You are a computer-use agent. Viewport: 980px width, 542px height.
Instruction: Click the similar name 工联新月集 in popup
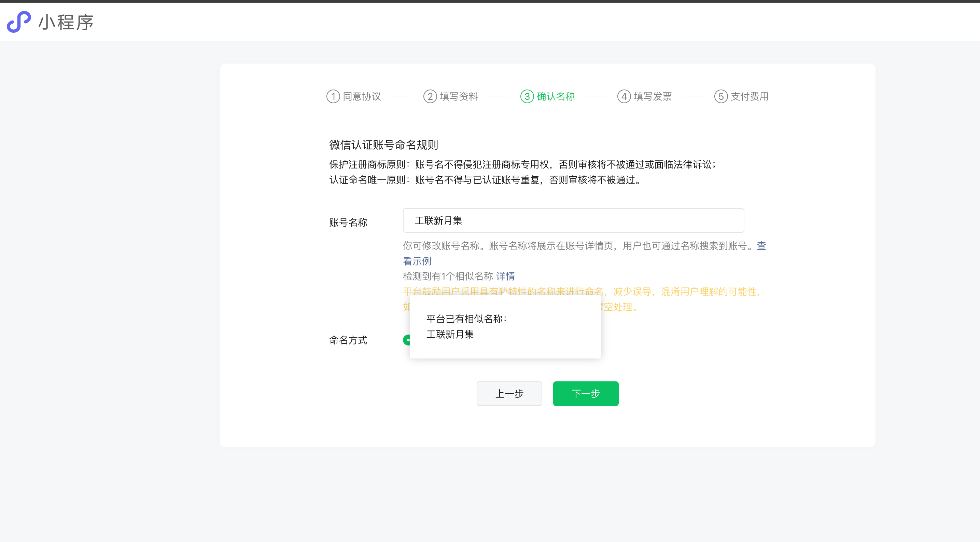pyautogui.click(x=450, y=334)
